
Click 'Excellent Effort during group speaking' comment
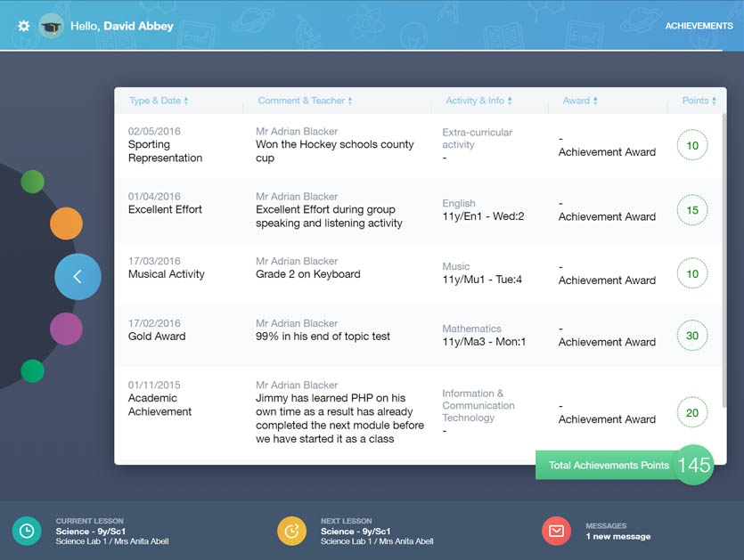pos(329,216)
